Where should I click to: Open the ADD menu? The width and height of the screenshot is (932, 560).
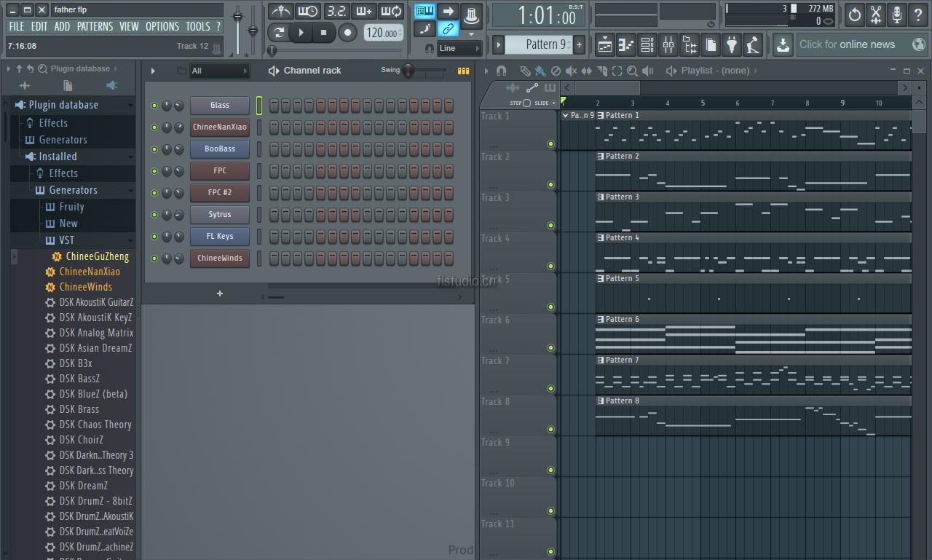click(62, 26)
